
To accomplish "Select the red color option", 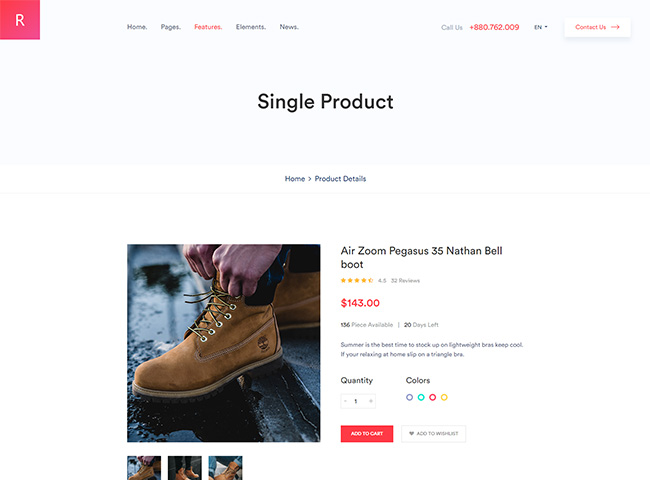I will tap(432, 397).
